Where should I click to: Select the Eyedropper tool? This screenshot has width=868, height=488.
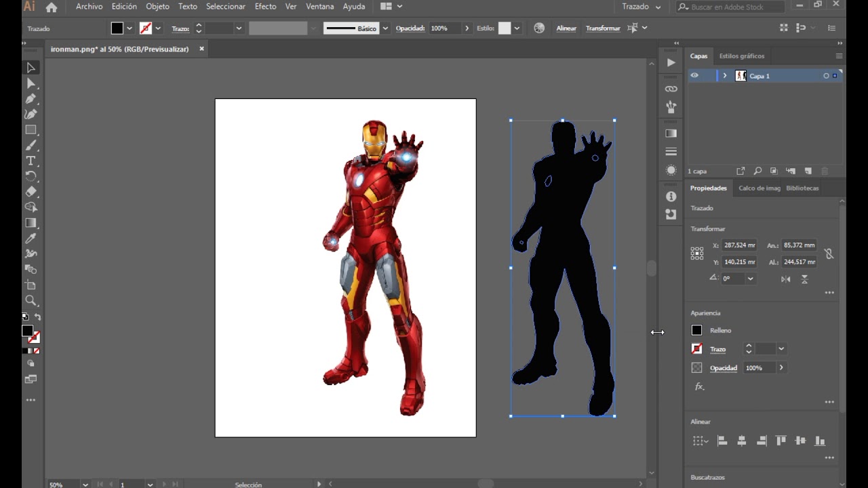31,239
